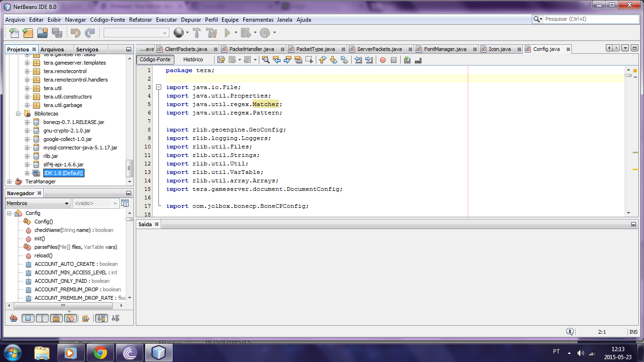Open the project configuration combo box
The height and width of the screenshot is (362, 644).
(x=136, y=33)
